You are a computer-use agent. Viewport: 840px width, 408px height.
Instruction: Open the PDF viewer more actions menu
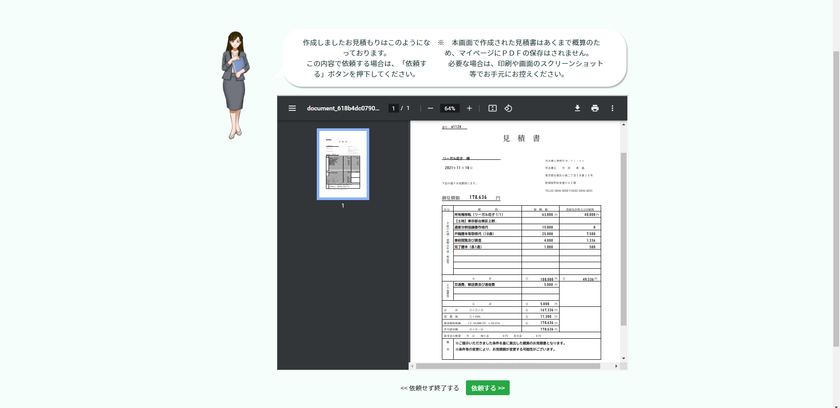(x=612, y=108)
